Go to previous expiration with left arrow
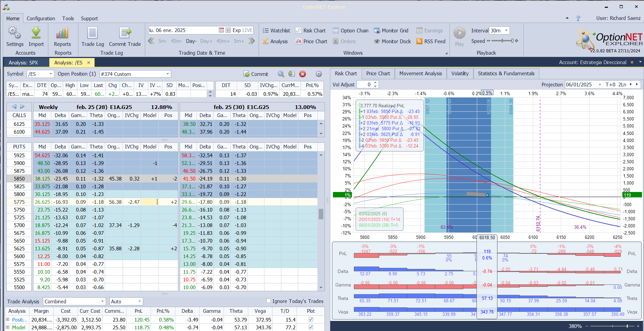Viewport: 644px width, 331px height. click(14, 107)
